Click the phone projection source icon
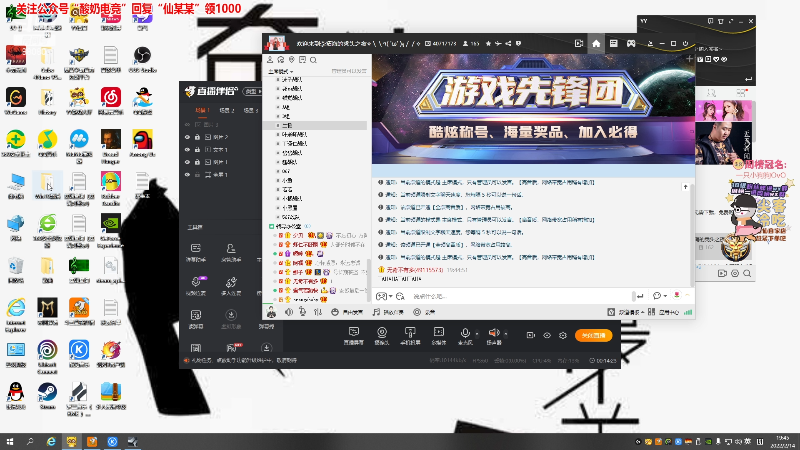 click(x=410, y=333)
